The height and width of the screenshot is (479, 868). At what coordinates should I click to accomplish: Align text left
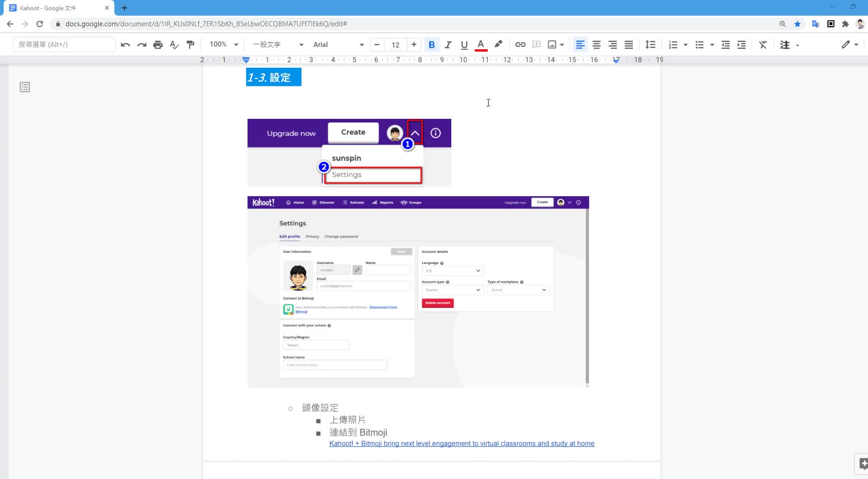pos(580,44)
